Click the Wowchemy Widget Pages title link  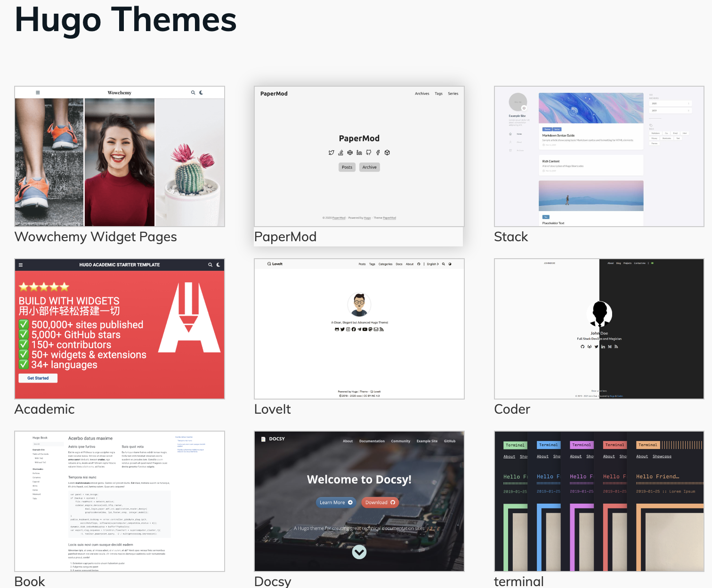tap(96, 237)
